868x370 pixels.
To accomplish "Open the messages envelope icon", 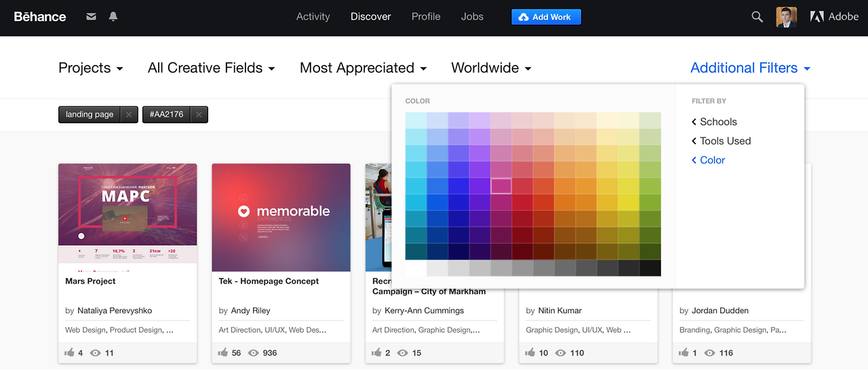I will pyautogui.click(x=92, y=17).
